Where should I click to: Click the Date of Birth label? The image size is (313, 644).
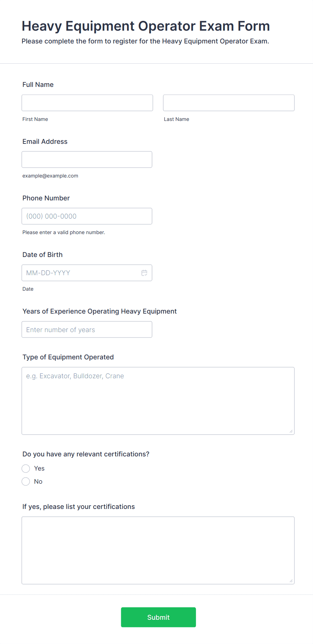pos(42,255)
